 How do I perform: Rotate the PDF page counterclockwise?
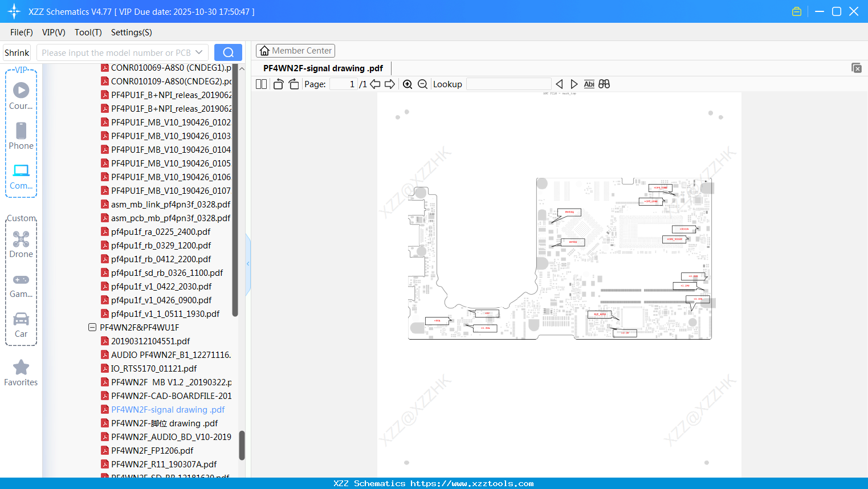(x=278, y=84)
